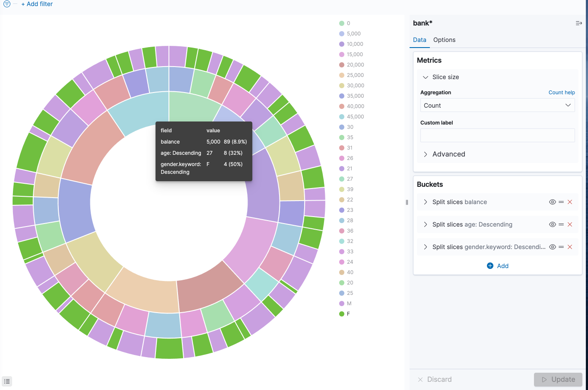The width and height of the screenshot is (588, 390).
Task: Add a new bucket
Action: 498,266
